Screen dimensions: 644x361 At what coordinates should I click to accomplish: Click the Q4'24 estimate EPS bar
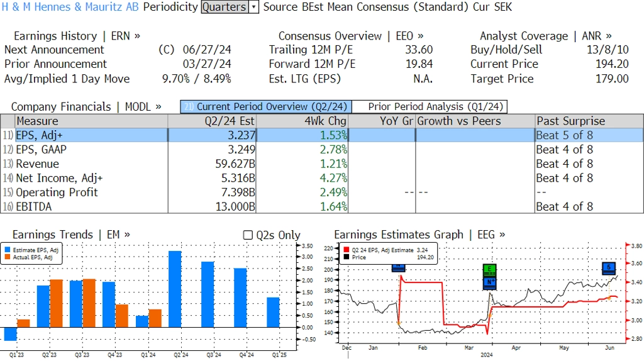pyautogui.click(x=240, y=297)
